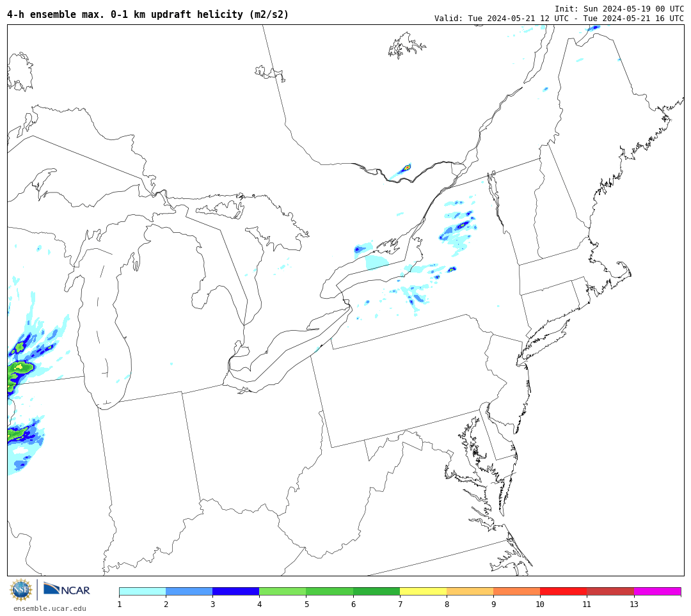Screen dimensions: 691x616
Task: Open the ensemble.ucar.edu link text
Action: click(x=49, y=608)
